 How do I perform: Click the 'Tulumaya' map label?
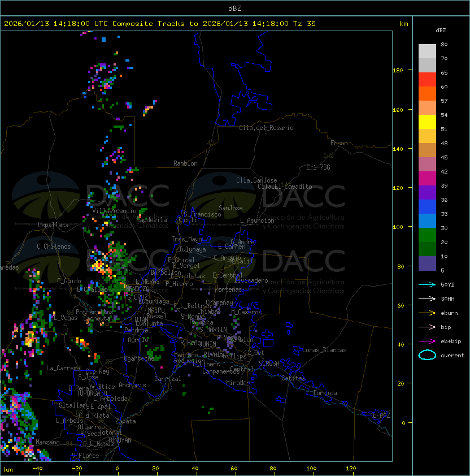pyautogui.click(x=193, y=249)
